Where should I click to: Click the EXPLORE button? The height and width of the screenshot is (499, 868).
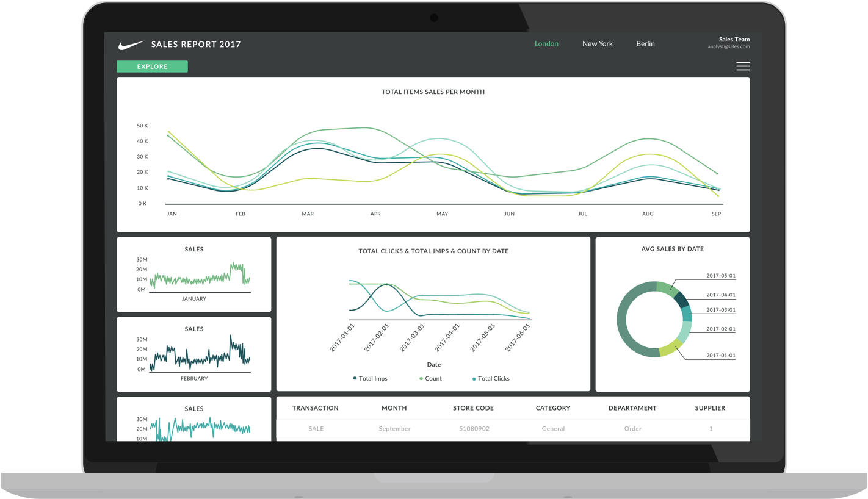point(152,66)
